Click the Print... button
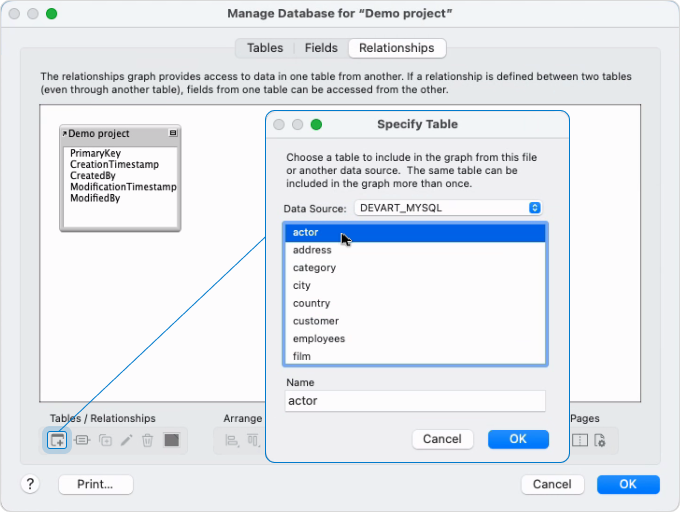 pos(95,484)
